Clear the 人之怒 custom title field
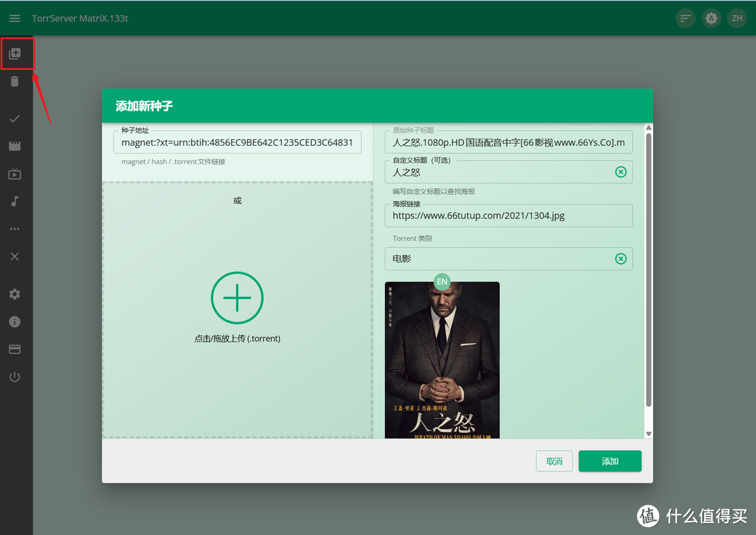 620,172
